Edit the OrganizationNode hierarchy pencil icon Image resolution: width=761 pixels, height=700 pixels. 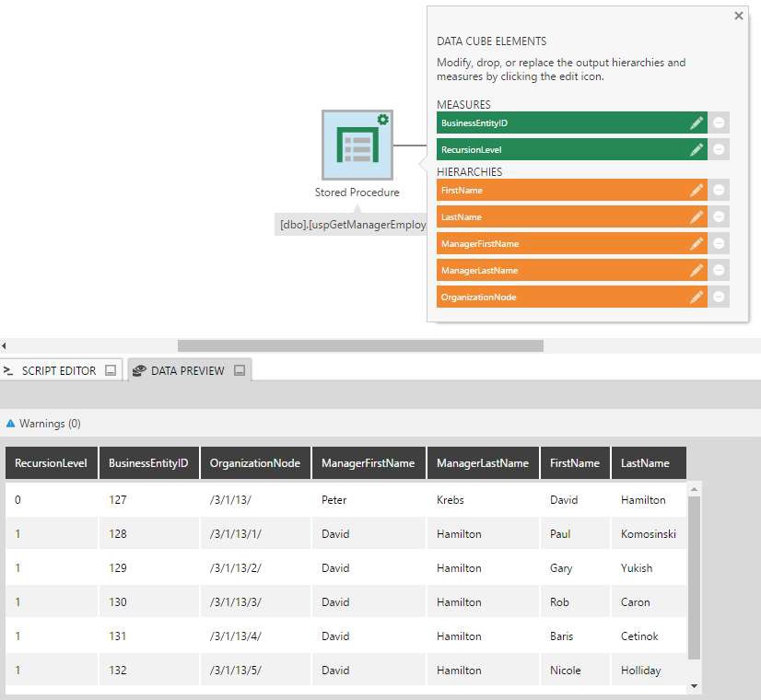pyautogui.click(x=697, y=297)
